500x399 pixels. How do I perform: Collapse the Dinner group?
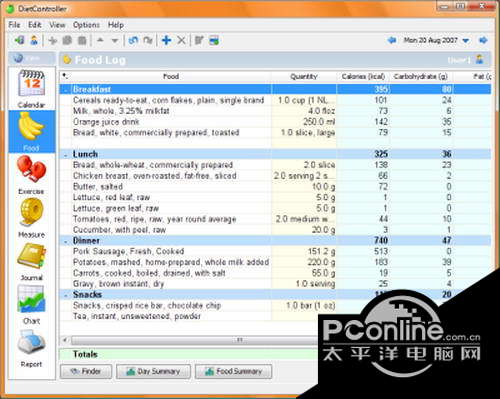point(65,241)
